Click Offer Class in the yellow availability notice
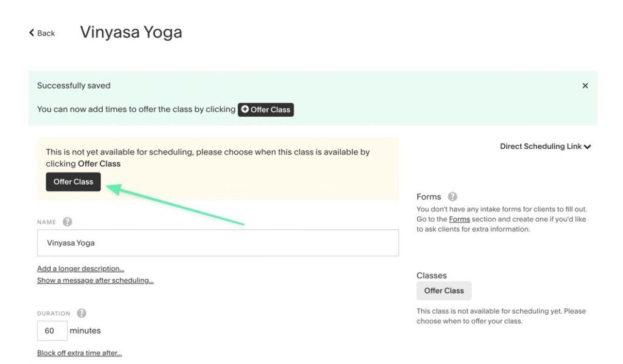 tap(73, 181)
